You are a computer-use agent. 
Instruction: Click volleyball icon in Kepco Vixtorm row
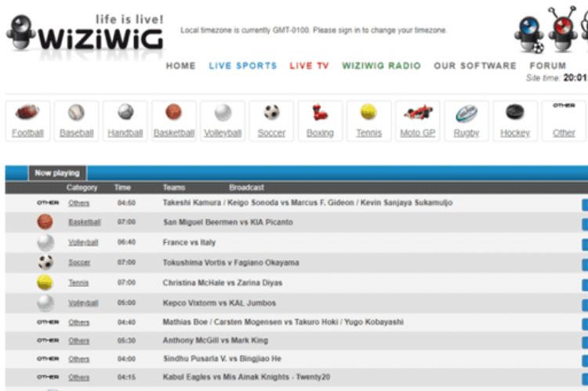[x=45, y=303]
